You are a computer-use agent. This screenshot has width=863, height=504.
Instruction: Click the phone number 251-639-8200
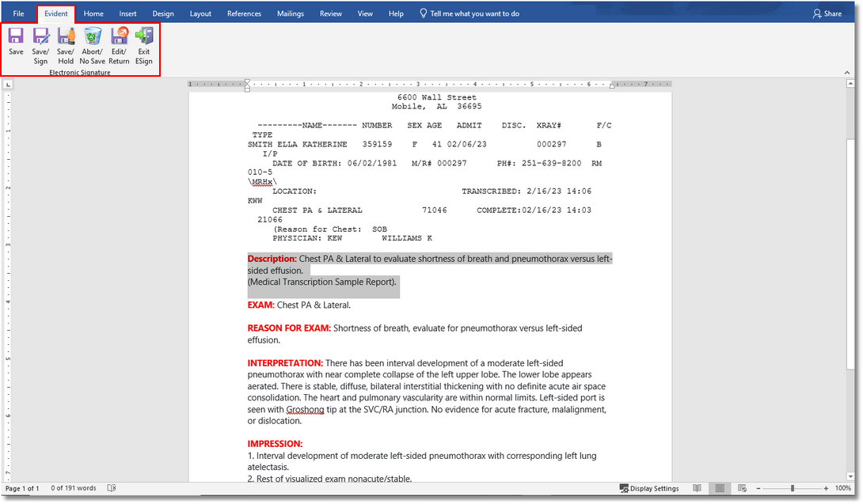click(x=551, y=164)
